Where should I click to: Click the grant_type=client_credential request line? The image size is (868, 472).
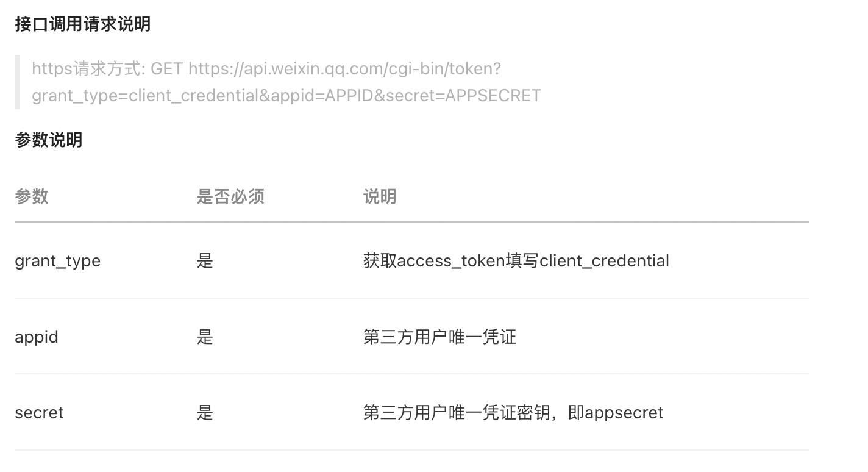pyautogui.click(x=286, y=96)
